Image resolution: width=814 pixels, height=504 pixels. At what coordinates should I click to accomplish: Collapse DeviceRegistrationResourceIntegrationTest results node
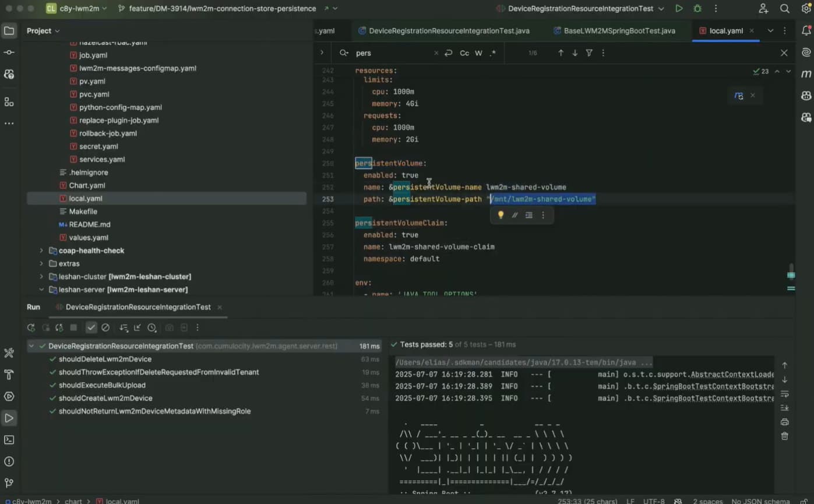31,346
